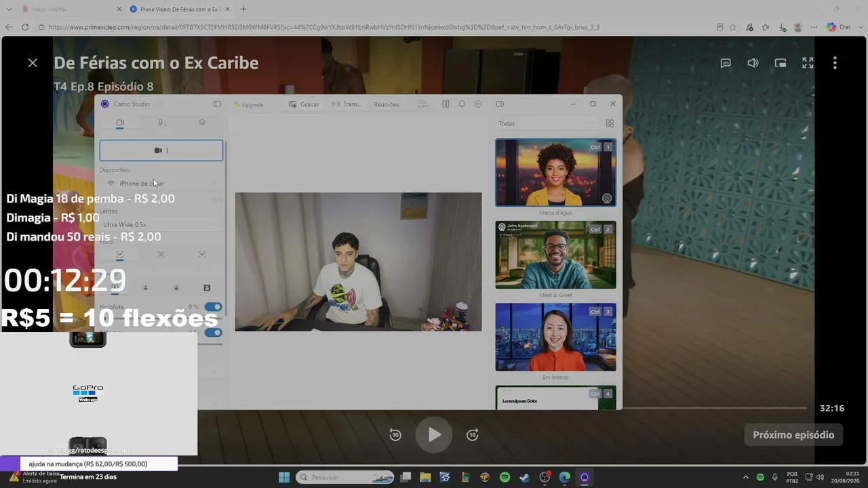Select the Prime Video browser tab
Viewport: 868px width, 488px height.
(179, 9)
